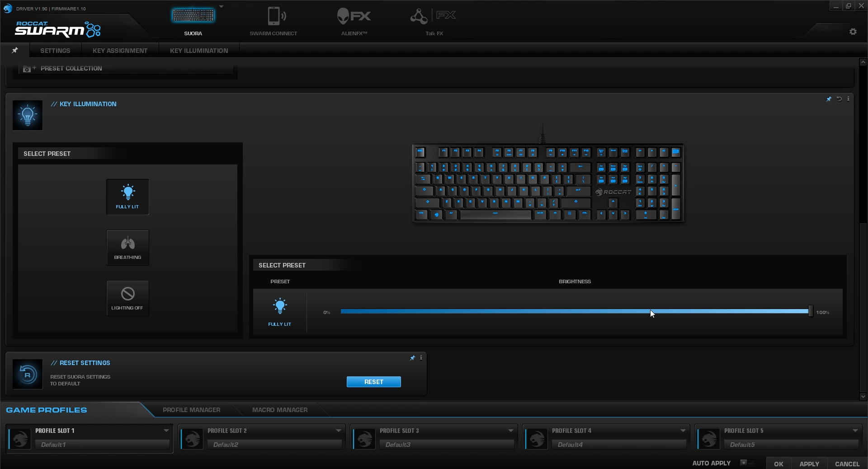The height and width of the screenshot is (469, 868).
Task: Select the Suora keyboard device icon
Action: point(193,16)
